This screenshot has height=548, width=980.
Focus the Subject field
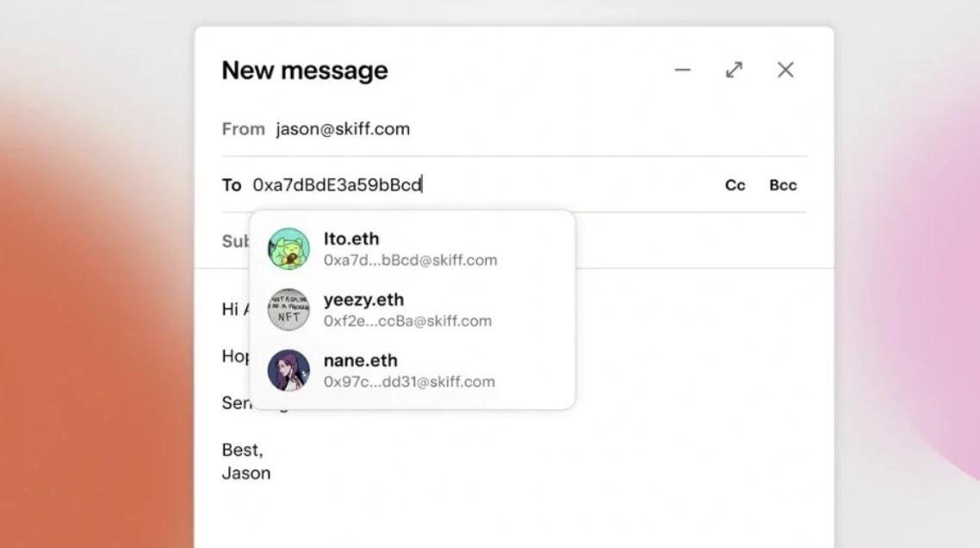[x=234, y=240]
